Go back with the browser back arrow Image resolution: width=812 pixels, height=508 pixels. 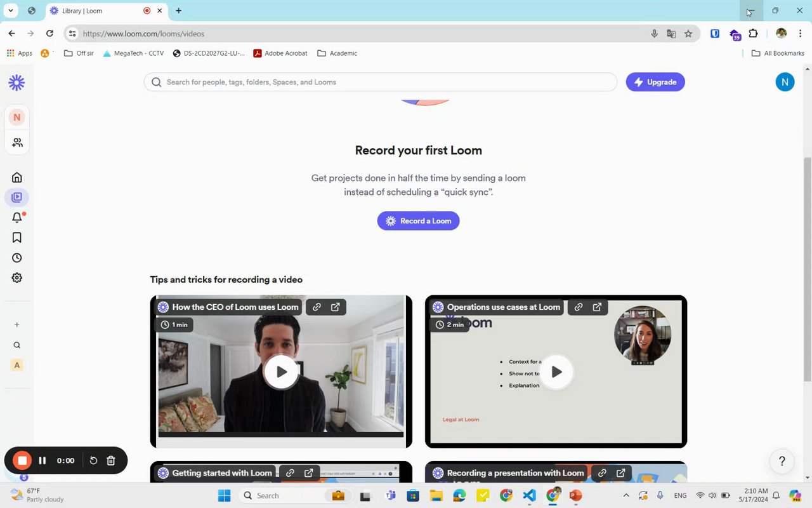[11, 34]
